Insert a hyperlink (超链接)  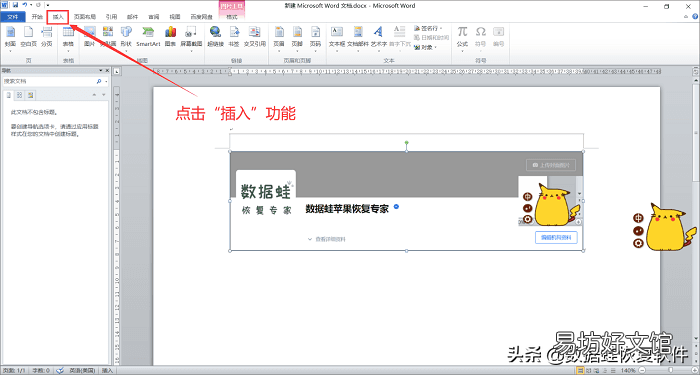tap(215, 38)
